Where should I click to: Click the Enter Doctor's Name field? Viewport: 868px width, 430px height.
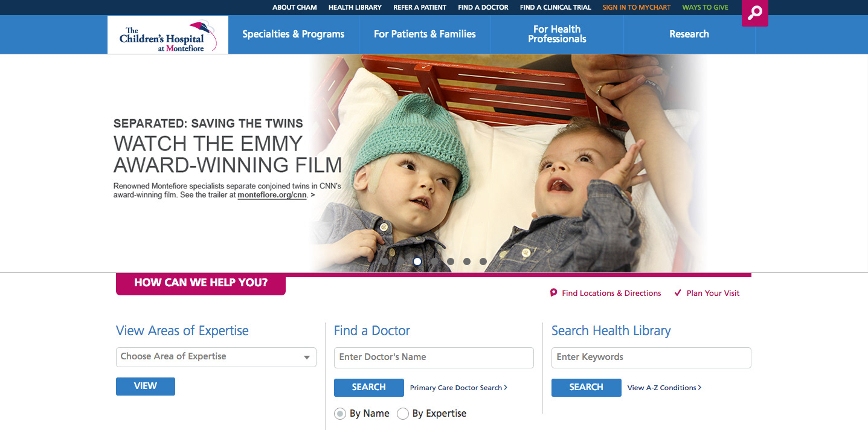434,358
